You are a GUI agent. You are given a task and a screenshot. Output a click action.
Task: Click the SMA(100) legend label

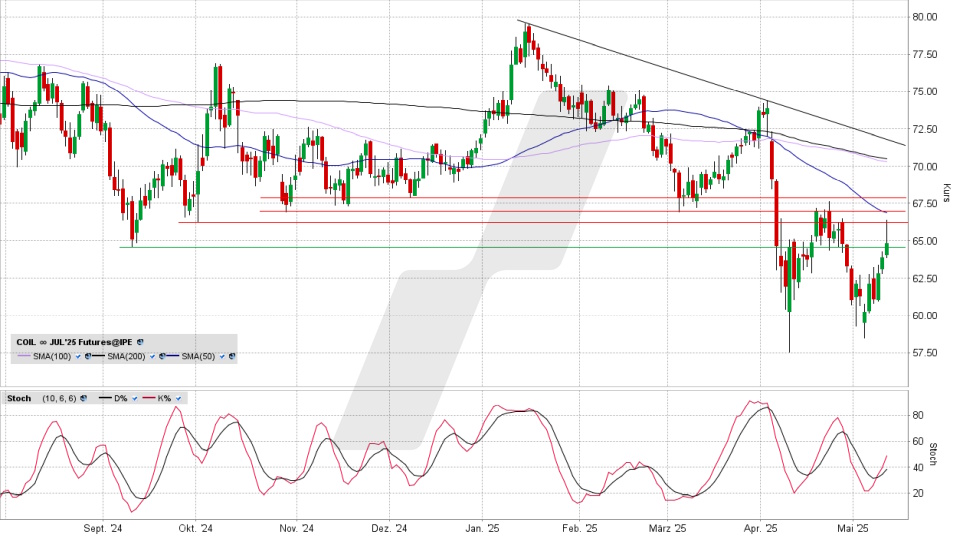pyautogui.click(x=52, y=356)
